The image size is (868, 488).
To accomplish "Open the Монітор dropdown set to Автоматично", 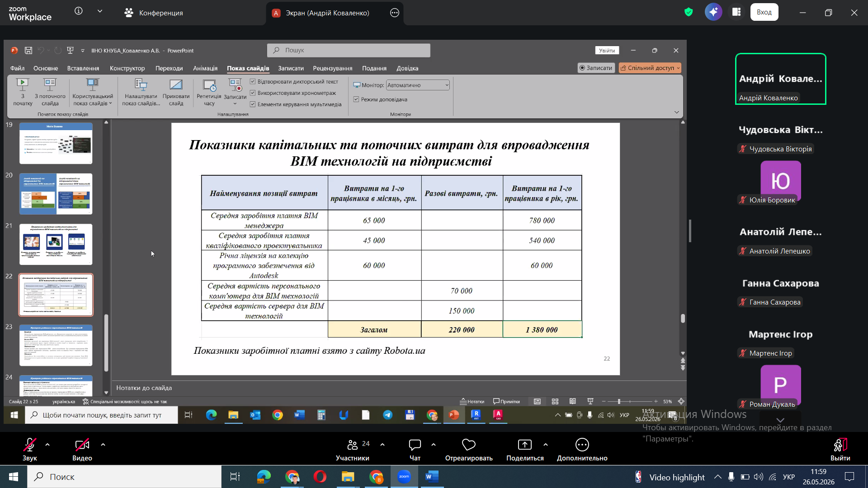I will [418, 85].
